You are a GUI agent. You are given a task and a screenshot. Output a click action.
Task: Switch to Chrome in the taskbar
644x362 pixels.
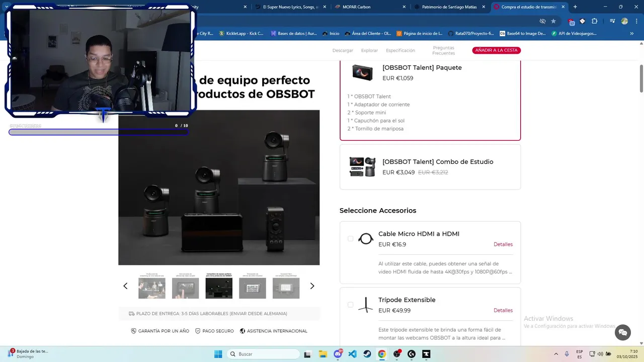[x=382, y=354]
